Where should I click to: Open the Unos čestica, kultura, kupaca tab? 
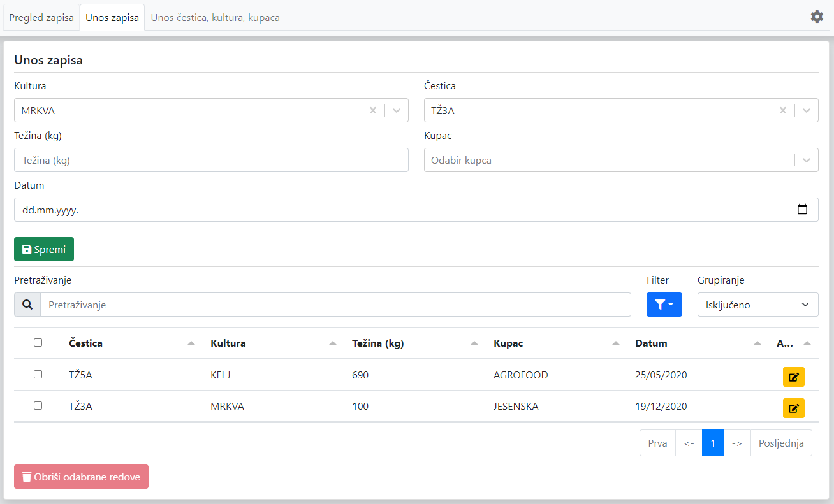click(x=215, y=18)
